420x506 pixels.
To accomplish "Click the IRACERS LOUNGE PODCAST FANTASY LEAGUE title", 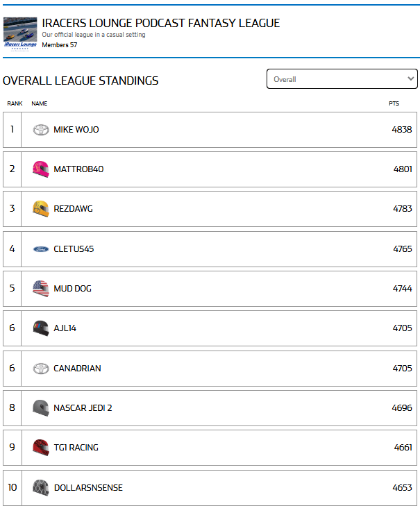I will click(x=161, y=23).
